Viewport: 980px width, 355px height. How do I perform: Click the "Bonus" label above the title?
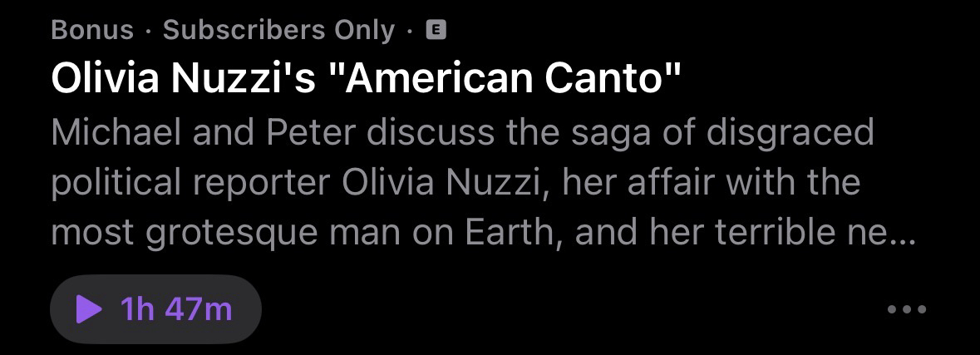pyautogui.click(x=91, y=31)
